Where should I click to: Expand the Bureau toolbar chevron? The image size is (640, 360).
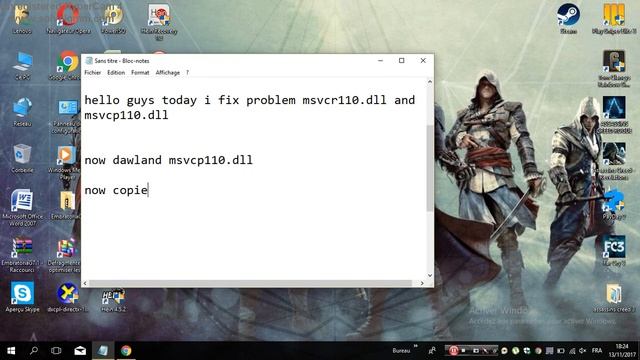(x=416, y=346)
